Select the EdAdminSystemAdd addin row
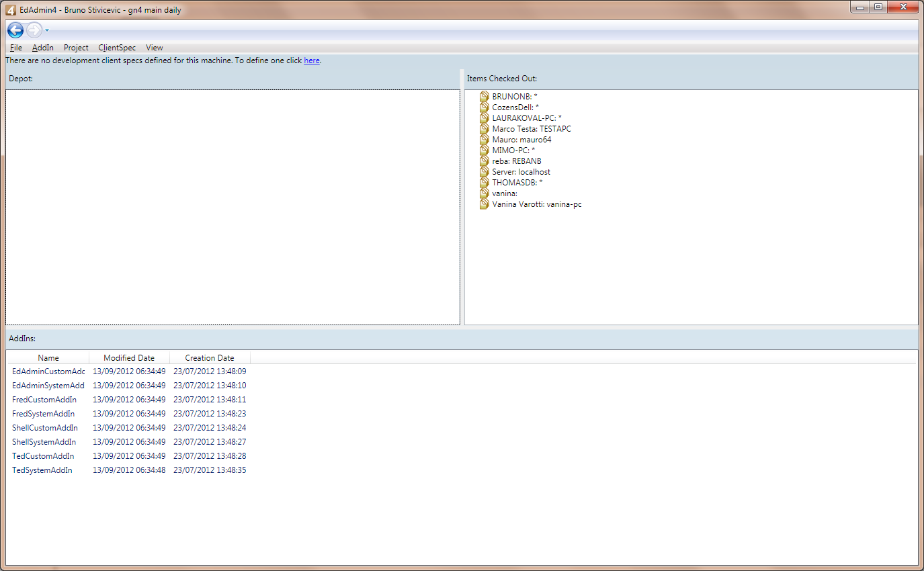Image resolution: width=924 pixels, height=571 pixels. (x=462, y=386)
